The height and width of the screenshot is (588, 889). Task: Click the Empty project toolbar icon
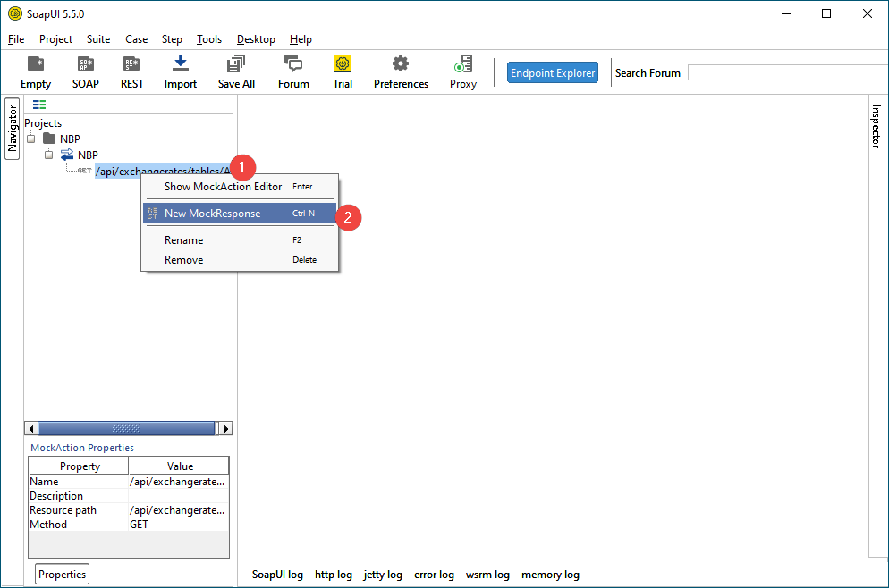pyautogui.click(x=36, y=64)
